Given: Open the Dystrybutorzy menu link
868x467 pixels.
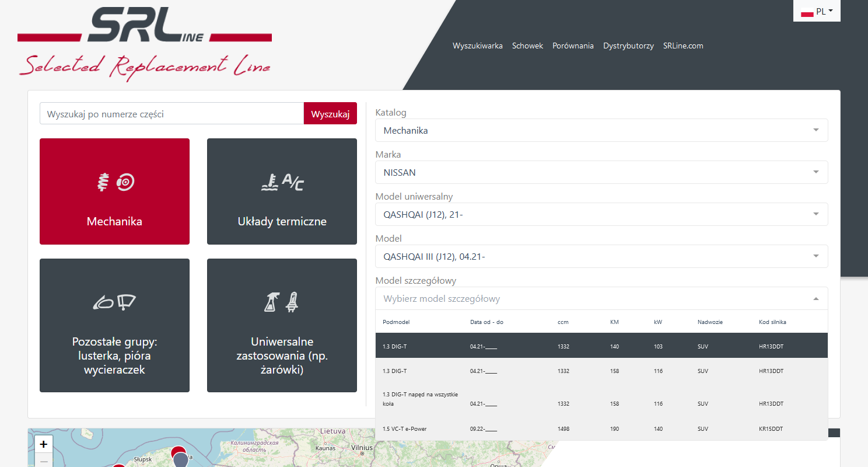Looking at the screenshot, I should coord(628,46).
